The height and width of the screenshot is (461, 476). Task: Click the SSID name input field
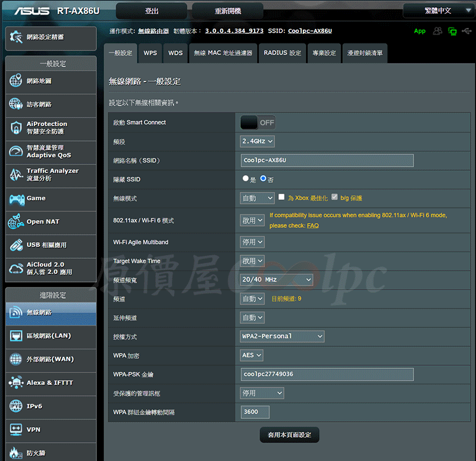pyautogui.click(x=327, y=160)
